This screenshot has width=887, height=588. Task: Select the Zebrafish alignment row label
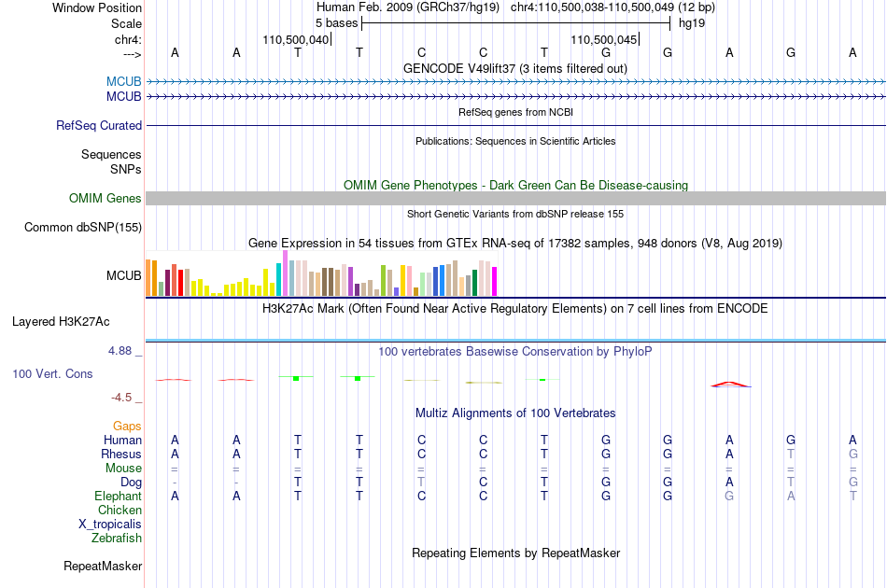[117, 539]
